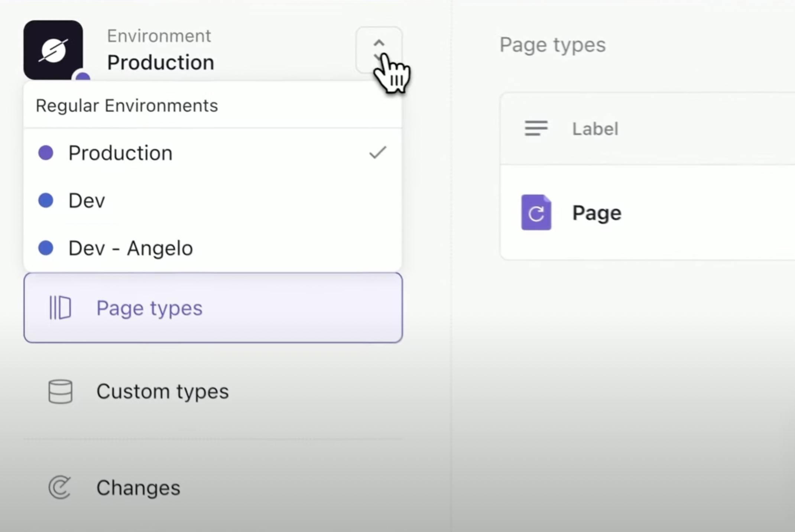Click the Page types heading at top
This screenshot has width=795, height=532.
(x=552, y=45)
